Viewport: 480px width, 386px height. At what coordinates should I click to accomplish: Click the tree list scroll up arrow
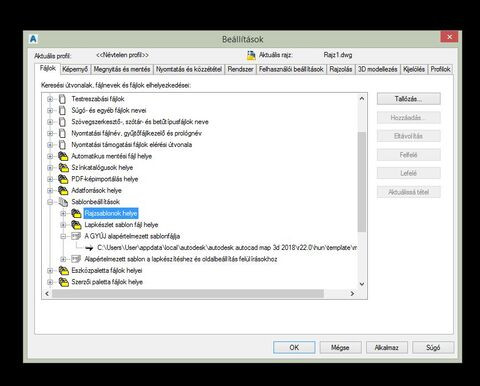point(362,98)
